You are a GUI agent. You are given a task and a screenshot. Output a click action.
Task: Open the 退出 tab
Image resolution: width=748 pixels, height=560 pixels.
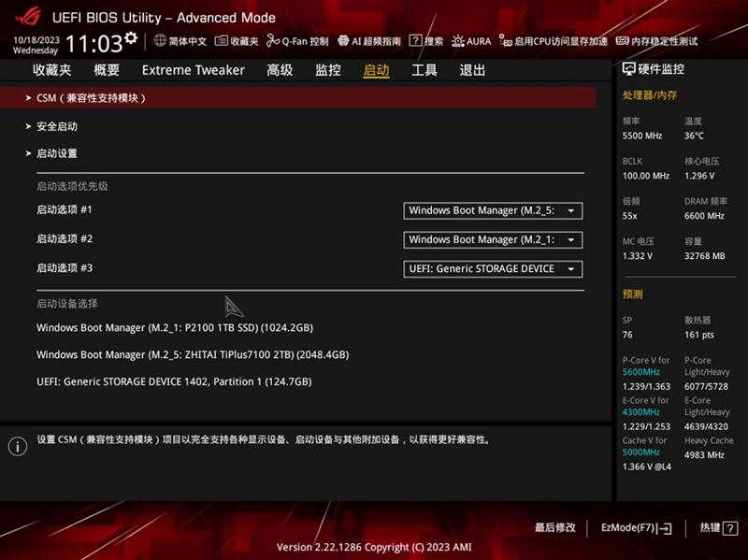pos(472,70)
